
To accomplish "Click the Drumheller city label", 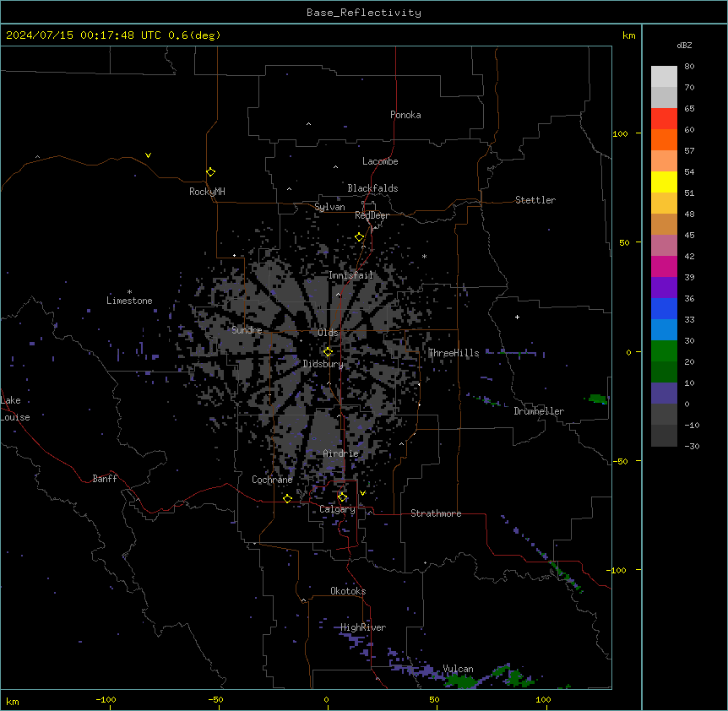I will point(539,411).
